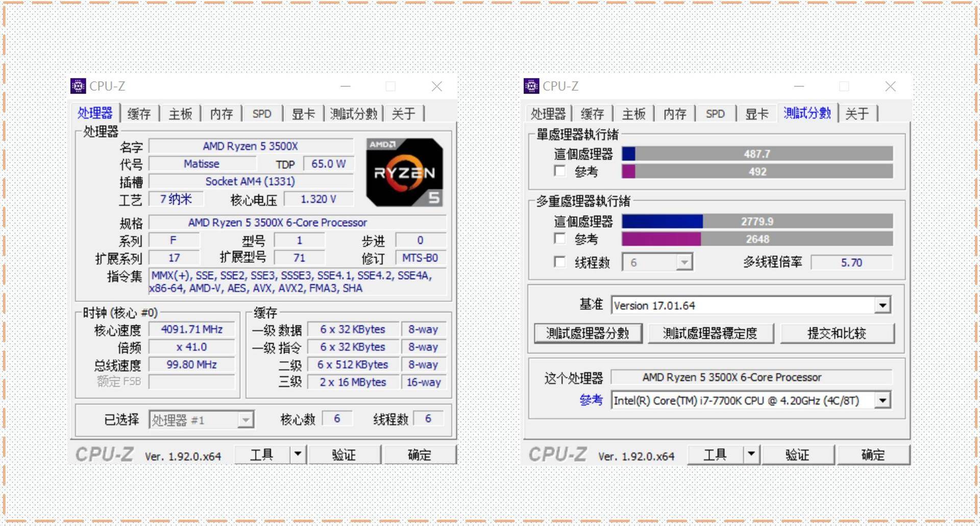Screen dimensions: 980x526
Task: Click 工具 button in right window
Action: tap(715, 454)
